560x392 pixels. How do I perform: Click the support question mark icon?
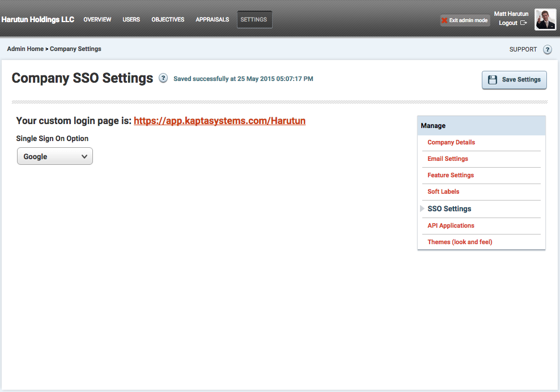tap(547, 49)
